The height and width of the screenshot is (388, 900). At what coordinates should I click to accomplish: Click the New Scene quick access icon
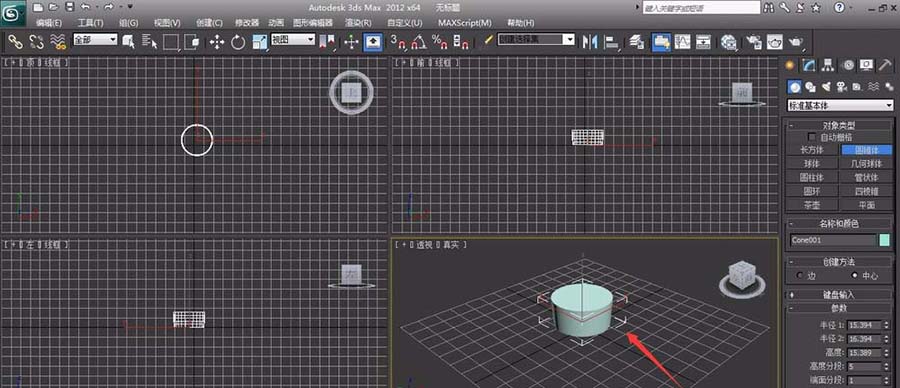[38, 7]
